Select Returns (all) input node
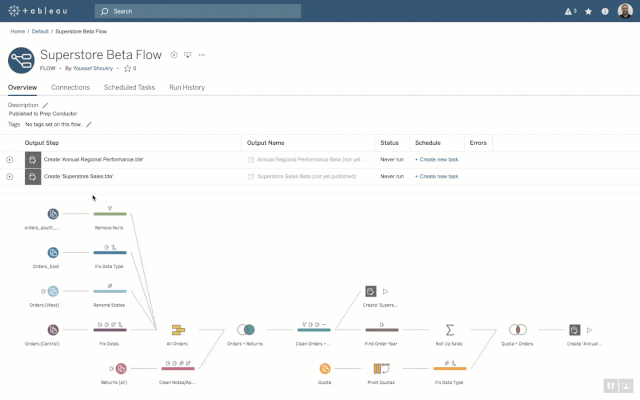Screen dimensions: 640x400 (x=121, y=369)
